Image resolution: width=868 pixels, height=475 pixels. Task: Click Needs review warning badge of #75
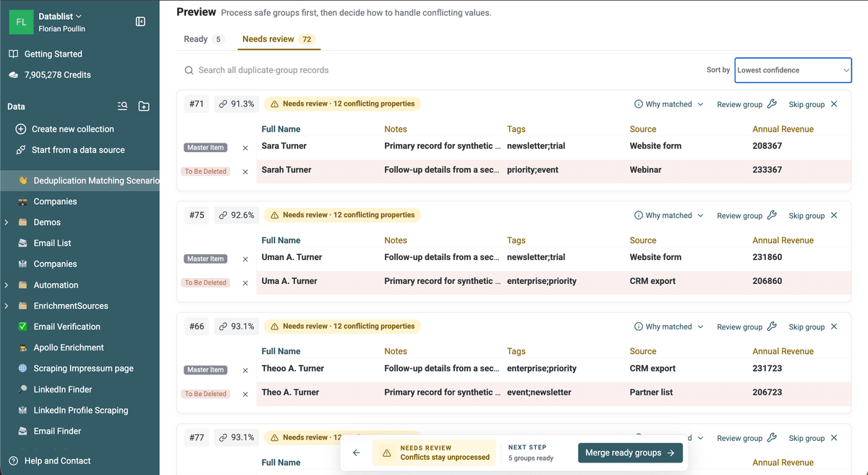point(342,215)
